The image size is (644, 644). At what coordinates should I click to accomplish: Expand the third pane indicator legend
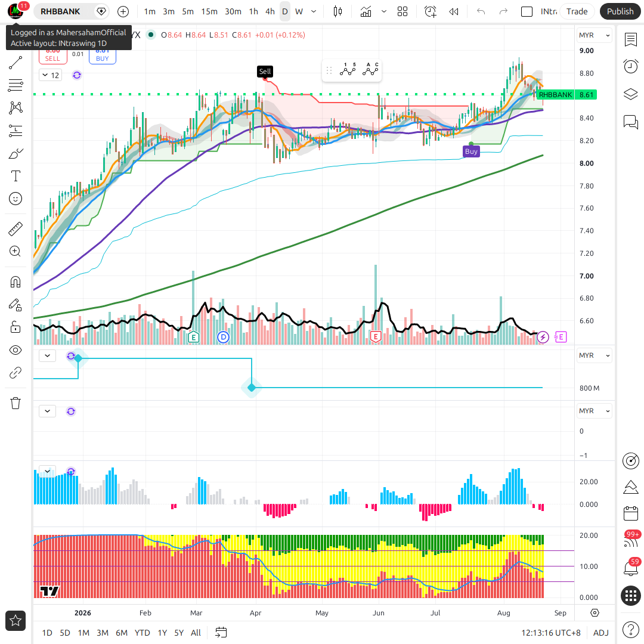pos(48,411)
